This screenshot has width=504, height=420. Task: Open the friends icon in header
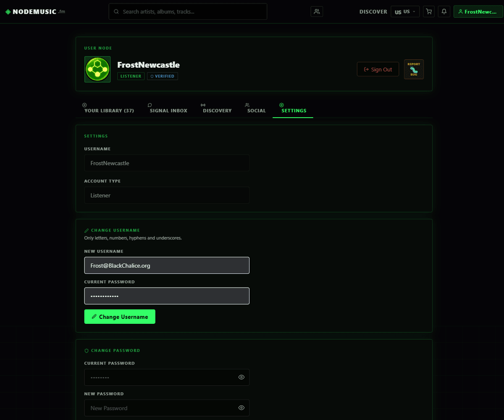317,12
